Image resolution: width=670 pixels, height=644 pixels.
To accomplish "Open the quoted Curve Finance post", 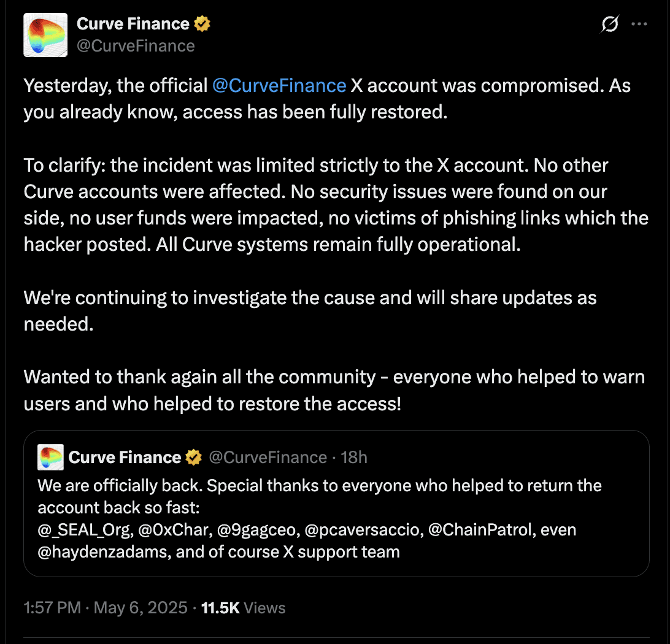I will 336,504.
